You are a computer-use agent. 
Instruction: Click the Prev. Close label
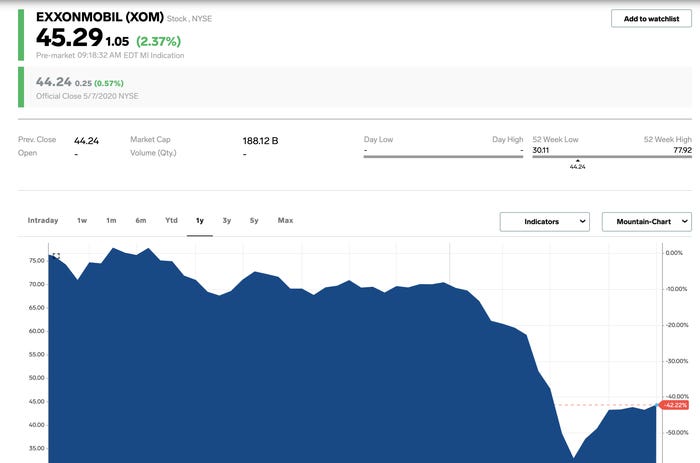pyautogui.click(x=37, y=140)
